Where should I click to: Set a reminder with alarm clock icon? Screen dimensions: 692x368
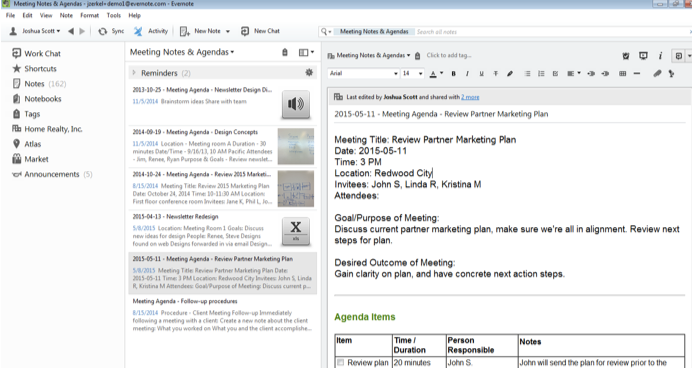point(626,56)
